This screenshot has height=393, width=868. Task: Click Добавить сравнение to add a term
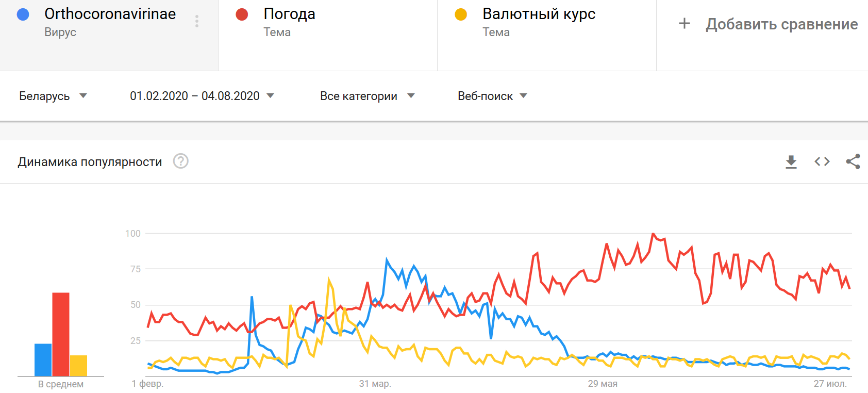[x=781, y=24]
